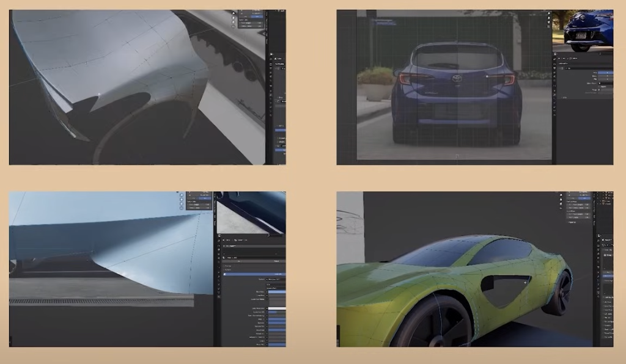Select the material slot row in blue fender screenshot
The height and width of the screenshot is (364, 626).
click(x=254, y=246)
